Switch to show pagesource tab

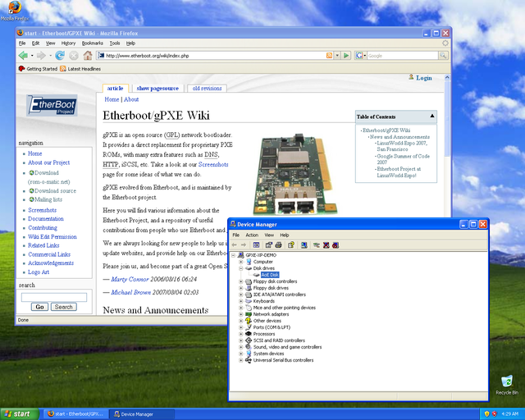tap(157, 89)
